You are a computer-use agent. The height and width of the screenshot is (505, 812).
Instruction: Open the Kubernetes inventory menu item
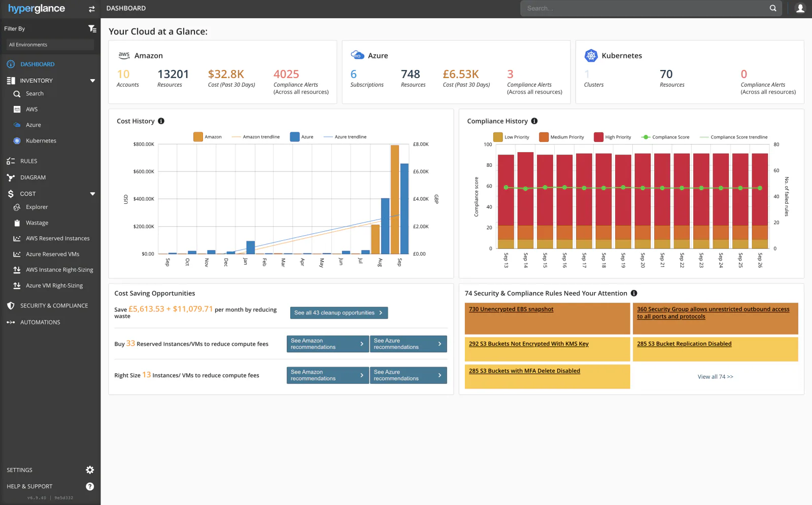tap(40, 140)
